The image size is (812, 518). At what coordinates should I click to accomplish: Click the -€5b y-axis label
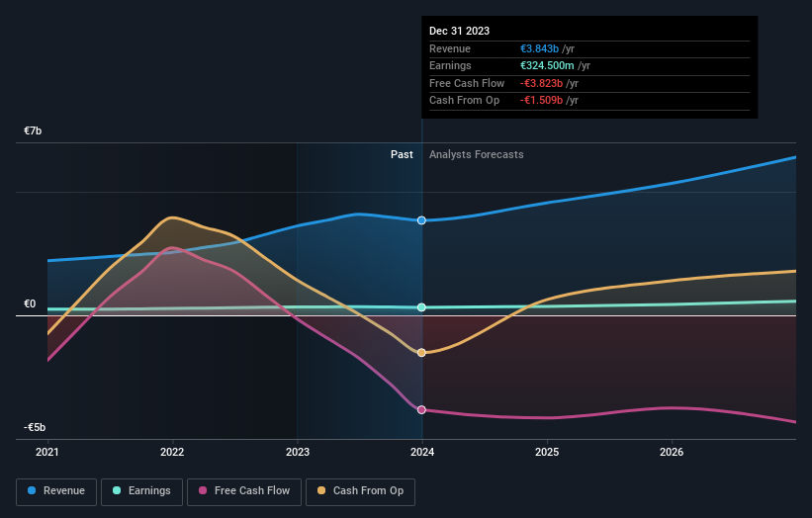coord(35,427)
